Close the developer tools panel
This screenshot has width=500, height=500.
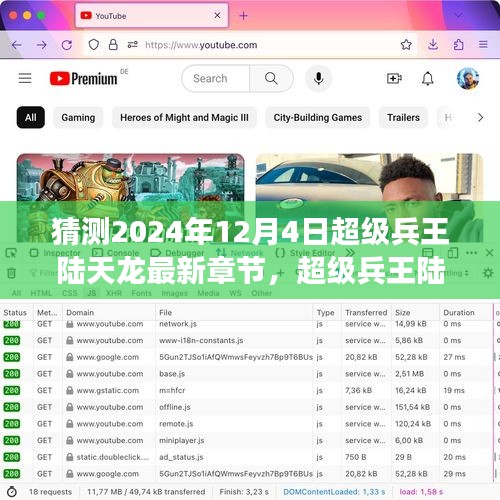(x=489, y=253)
